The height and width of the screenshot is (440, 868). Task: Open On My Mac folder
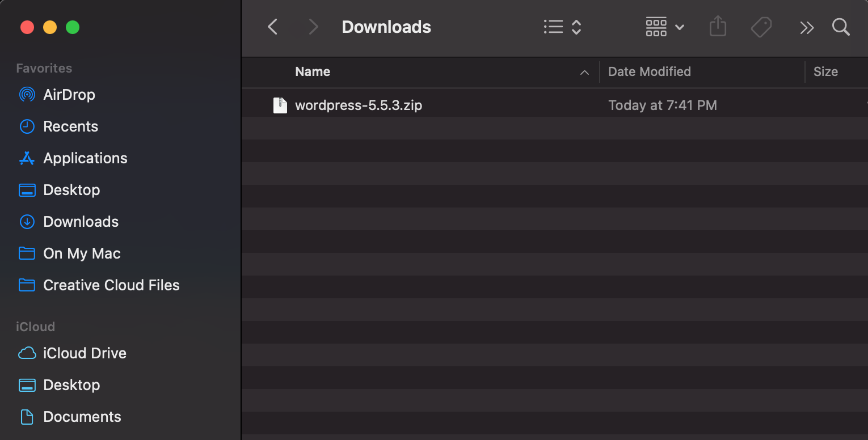click(x=82, y=253)
